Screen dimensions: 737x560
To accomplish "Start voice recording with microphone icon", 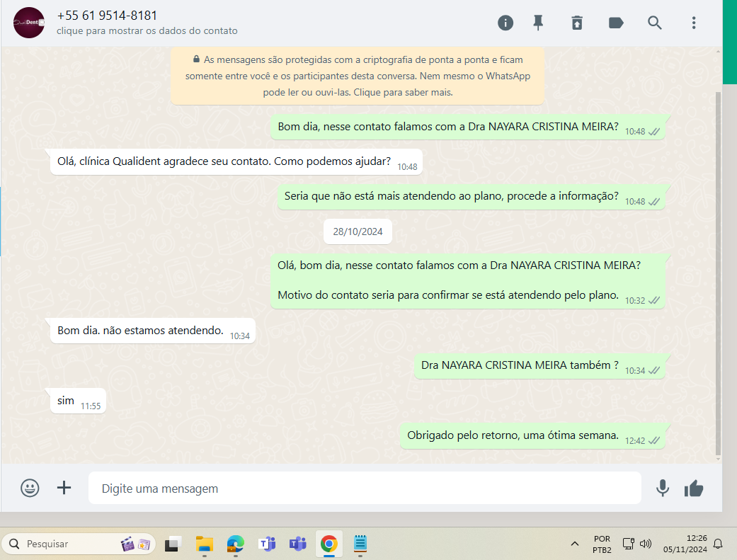I will tap(662, 488).
